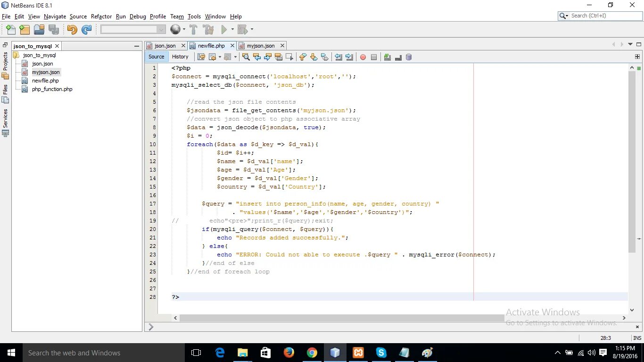Select php_function.php in the project tree
Image resolution: width=644 pixels, height=362 pixels.
(x=52, y=89)
